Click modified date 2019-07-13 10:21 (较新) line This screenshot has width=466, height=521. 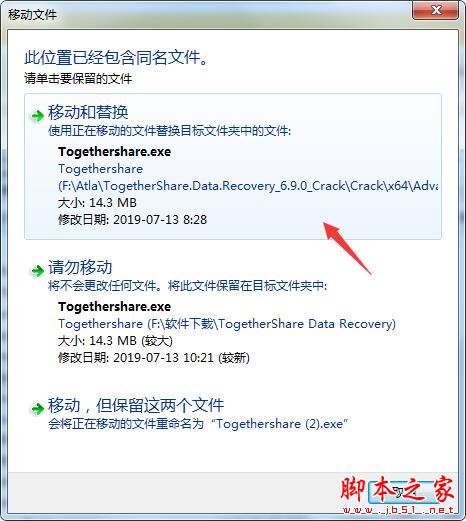pyautogui.click(x=154, y=358)
